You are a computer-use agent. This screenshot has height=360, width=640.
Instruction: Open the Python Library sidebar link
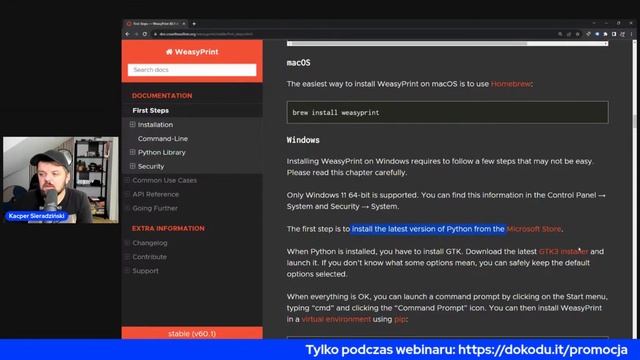[x=162, y=152]
